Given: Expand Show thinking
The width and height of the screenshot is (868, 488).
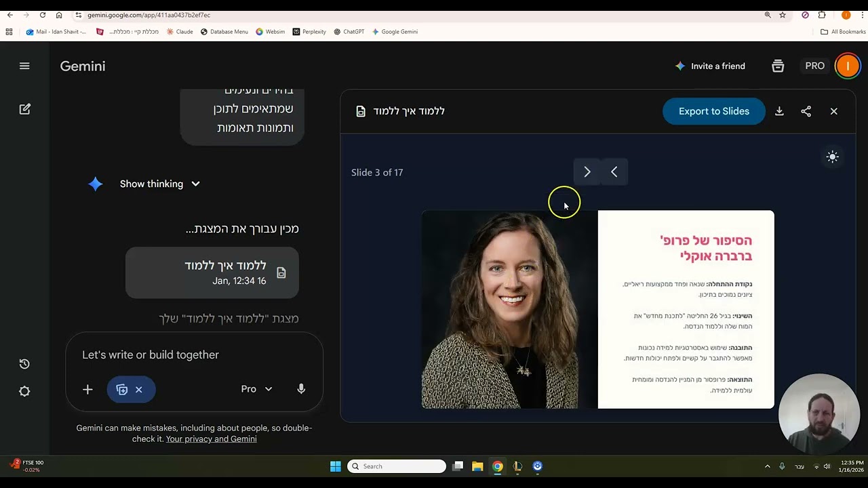Looking at the screenshot, I should (x=160, y=184).
